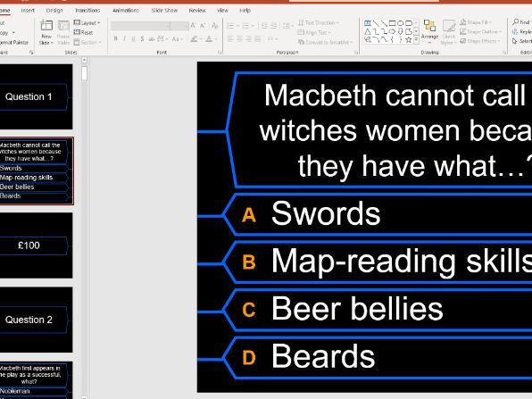Image resolution: width=532 pixels, height=399 pixels.
Task: Switch to the Animations tab
Action: point(126,11)
